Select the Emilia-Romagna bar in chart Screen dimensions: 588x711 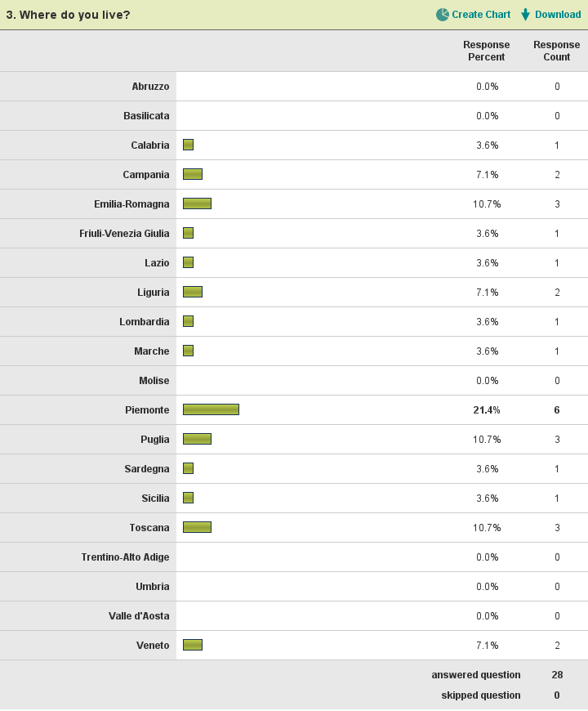(x=197, y=203)
